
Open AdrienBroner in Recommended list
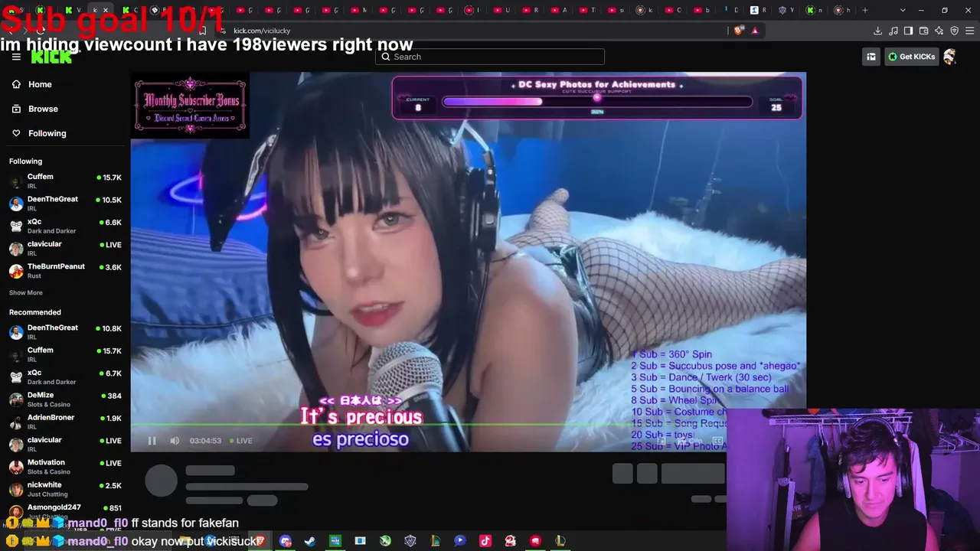point(65,422)
